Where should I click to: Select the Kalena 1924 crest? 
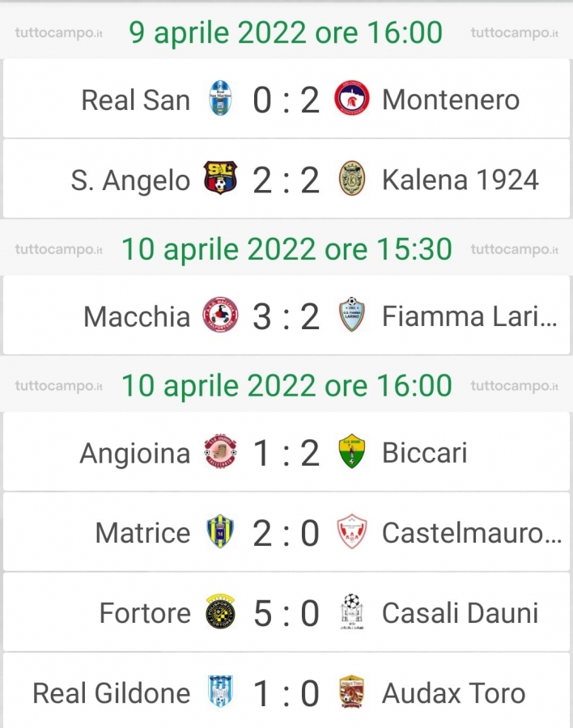[352, 178]
